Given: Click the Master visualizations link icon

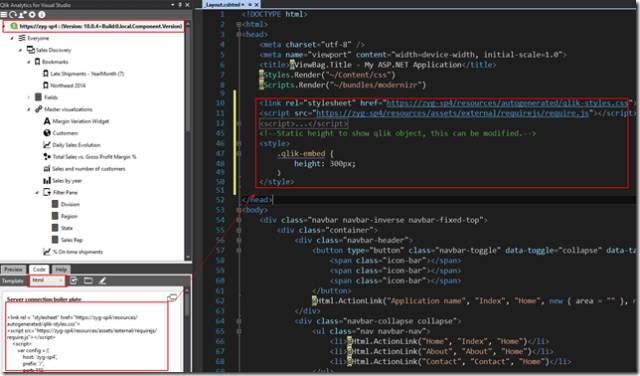Looking at the screenshot, I should click(38, 109).
